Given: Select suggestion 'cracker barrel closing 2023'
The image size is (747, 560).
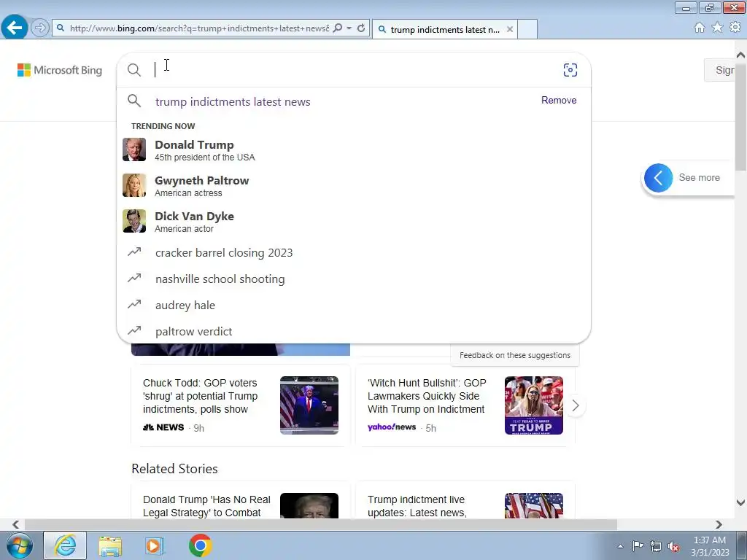Looking at the screenshot, I should [x=354, y=253].
